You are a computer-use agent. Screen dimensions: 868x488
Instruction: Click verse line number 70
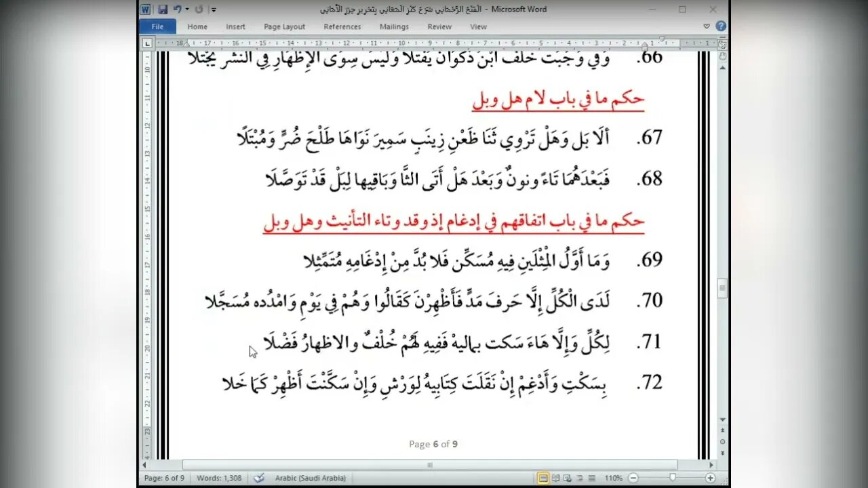click(650, 300)
